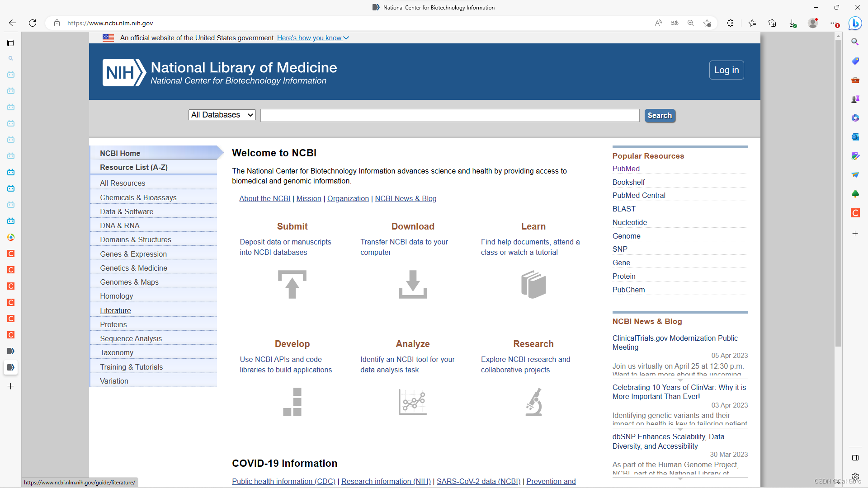Click the Submit upload arrow icon
The width and height of the screenshot is (868, 488).
292,284
